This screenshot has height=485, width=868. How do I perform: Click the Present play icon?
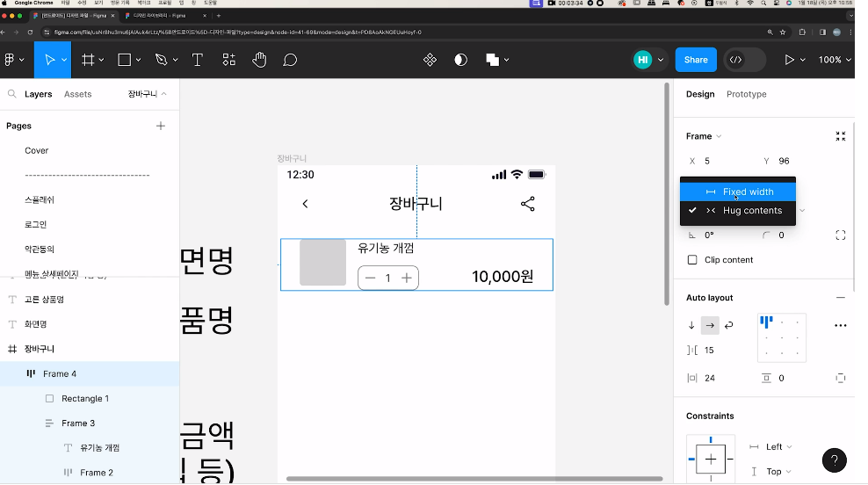(790, 60)
